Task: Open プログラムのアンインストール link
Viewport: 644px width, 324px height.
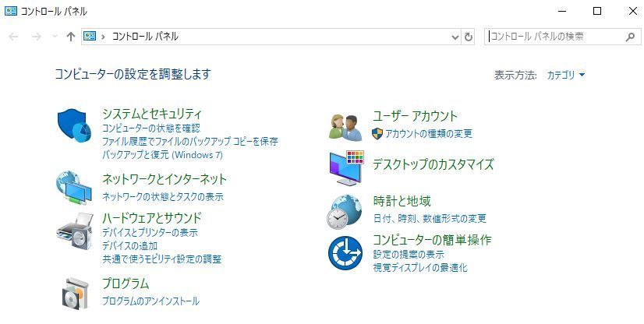Action: (x=150, y=301)
